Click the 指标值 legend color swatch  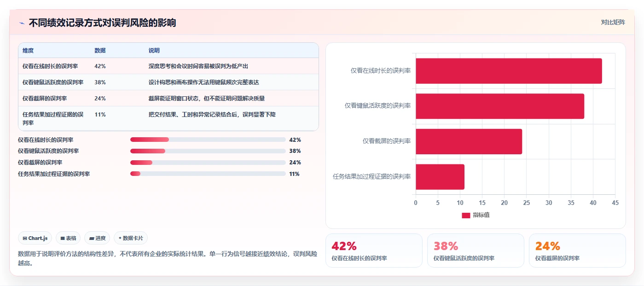click(x=466, y=216)
